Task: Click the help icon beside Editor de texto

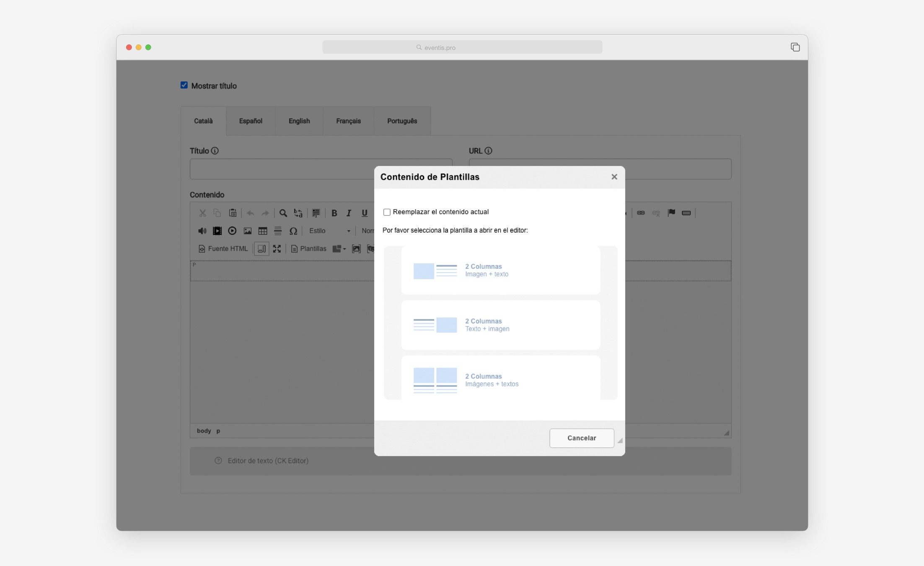Action: [218, 460]
